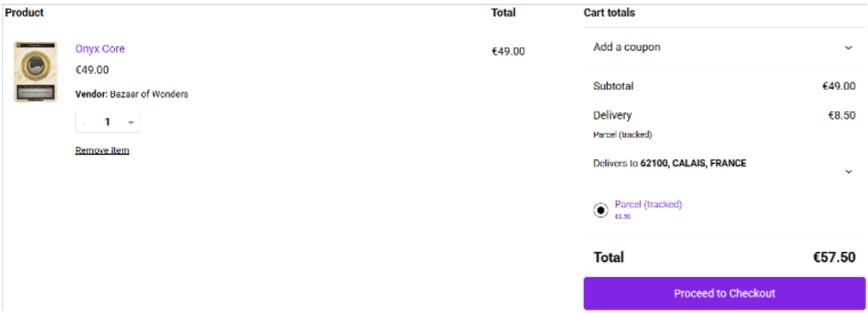Expand the Delivers to address chevron
The image size is (868, 313).
(849, 172)
